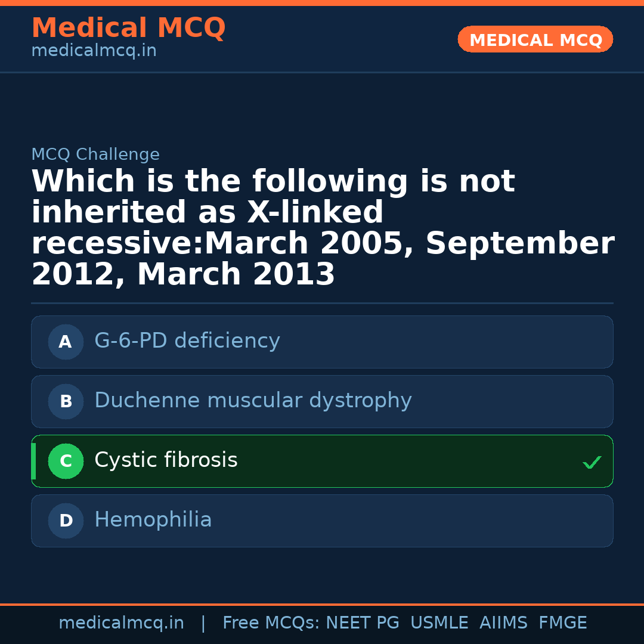Expand the MCQ Challenge section label
The image size is (644, 644).
tap(95, 154)
